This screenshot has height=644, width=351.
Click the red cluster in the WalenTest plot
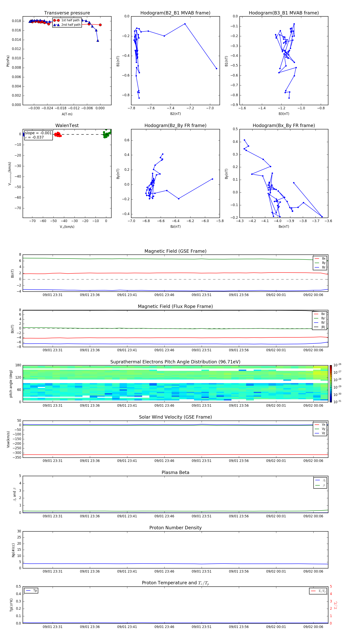click(x=58, y=134)
